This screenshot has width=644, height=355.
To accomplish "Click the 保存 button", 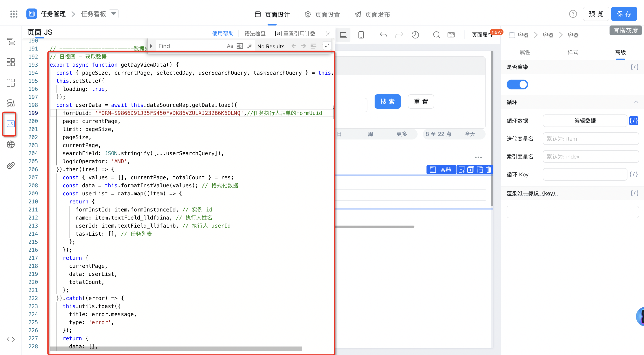I will click(x=624, y=14).
